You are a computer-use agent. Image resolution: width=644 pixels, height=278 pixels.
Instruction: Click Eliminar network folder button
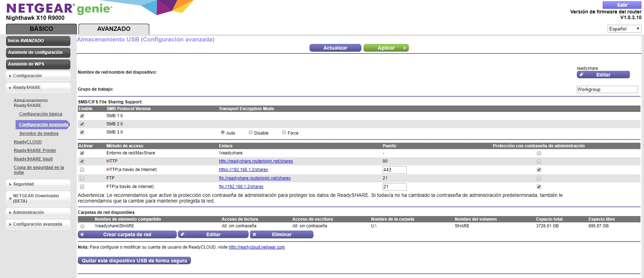282,234
